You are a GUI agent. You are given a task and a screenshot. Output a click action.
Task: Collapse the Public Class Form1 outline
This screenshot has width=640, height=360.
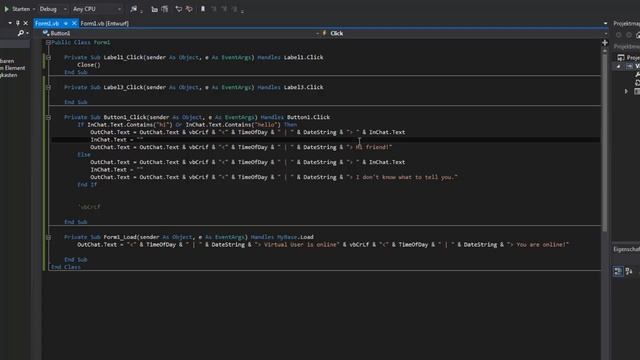pos(48,42)
